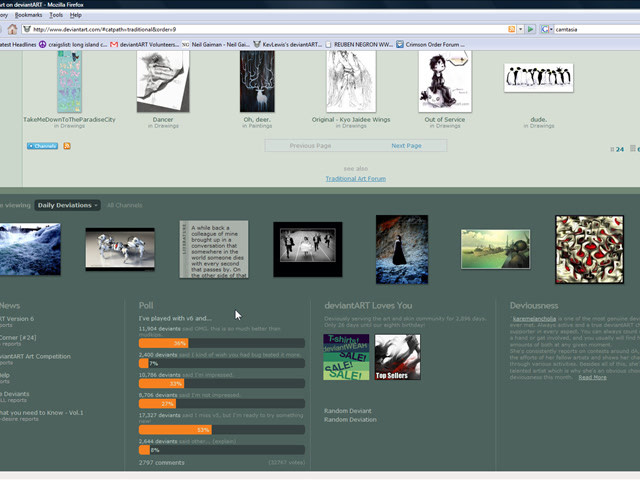Click the T-shirts SALE promo image
640x480 pixels.
pos(346,357)
